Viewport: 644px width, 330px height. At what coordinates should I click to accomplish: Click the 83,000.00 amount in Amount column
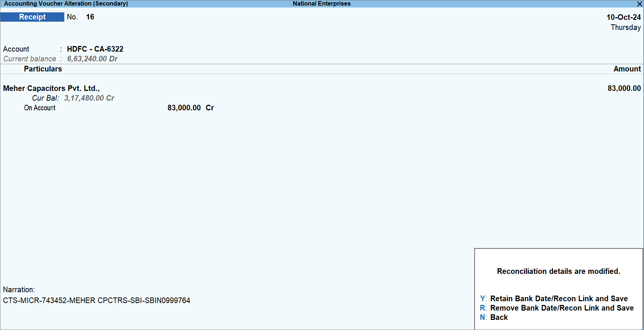624,88
